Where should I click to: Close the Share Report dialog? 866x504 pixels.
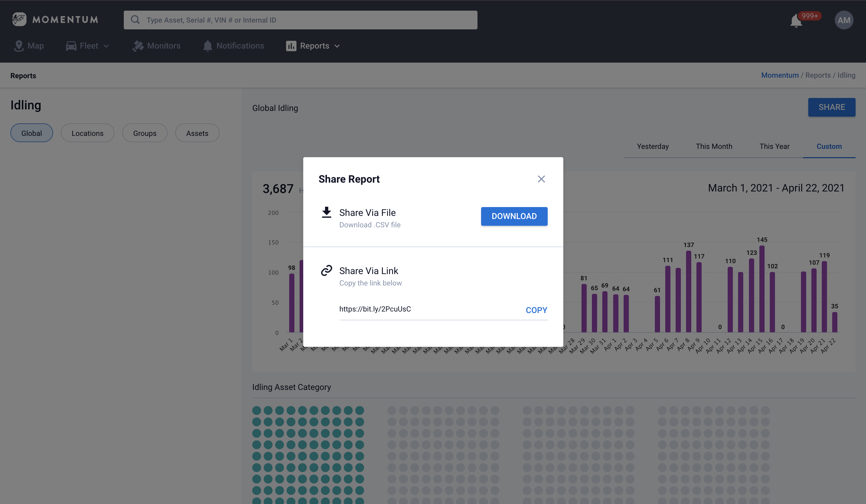[541, 179]
